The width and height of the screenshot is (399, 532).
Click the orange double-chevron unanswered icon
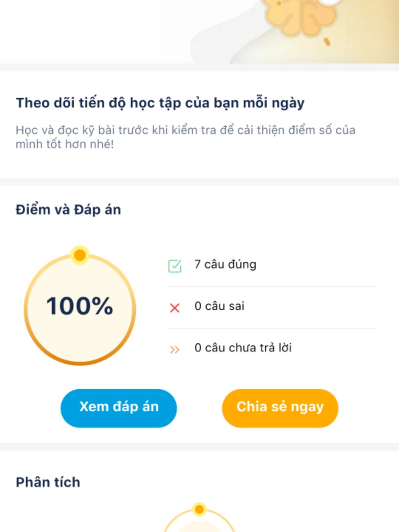point(174,349)
